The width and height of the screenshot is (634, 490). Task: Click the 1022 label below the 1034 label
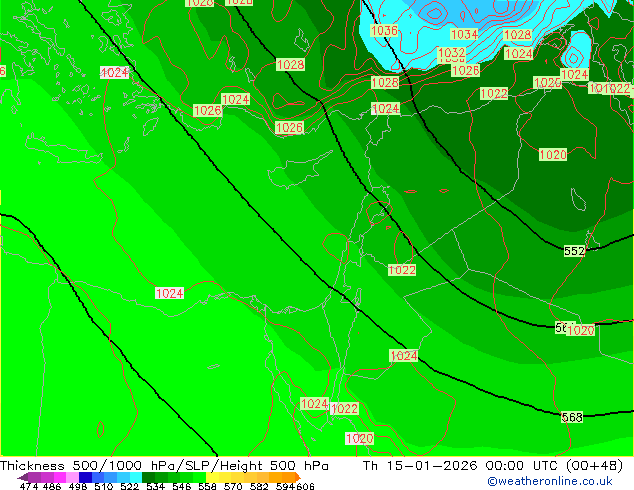pyautogui.click(x=494, y=94)
